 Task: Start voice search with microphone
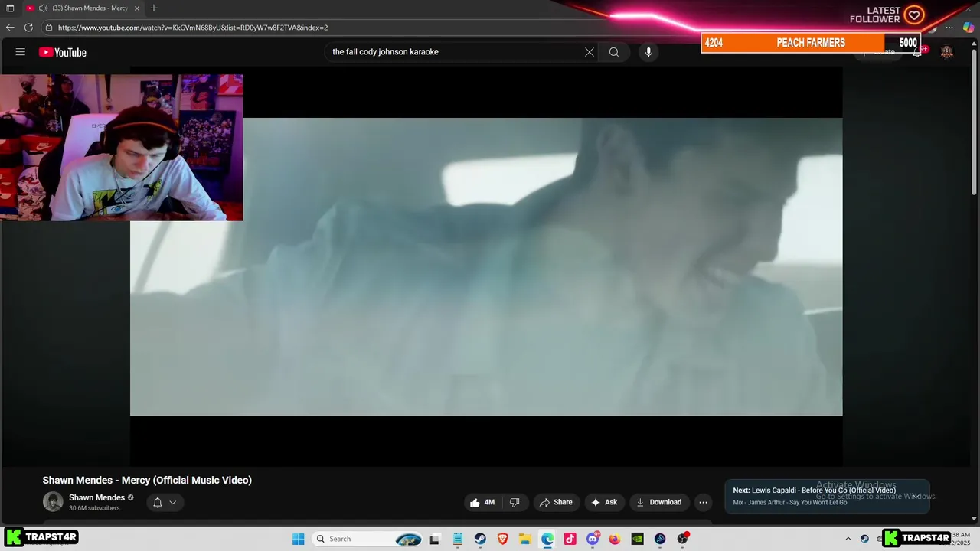[648, 52]
